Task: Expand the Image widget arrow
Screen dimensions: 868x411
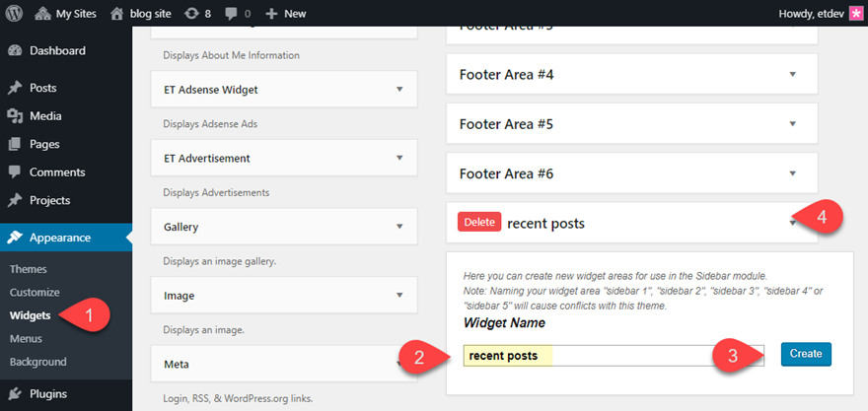Action: (x=399, y=295)
